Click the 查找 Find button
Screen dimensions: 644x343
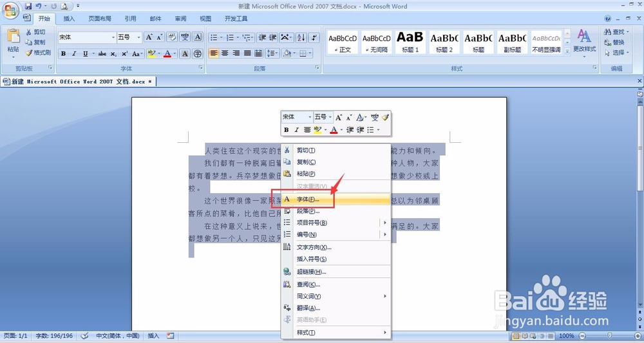pos(617,32)
